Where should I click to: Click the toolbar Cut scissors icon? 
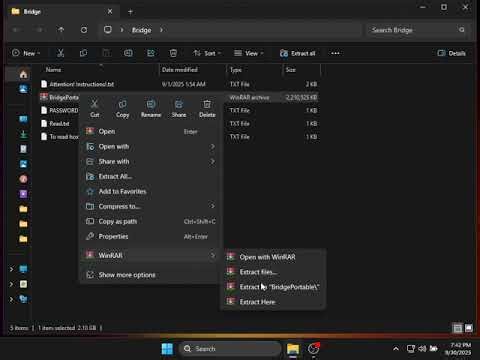[x=60, y=53]
